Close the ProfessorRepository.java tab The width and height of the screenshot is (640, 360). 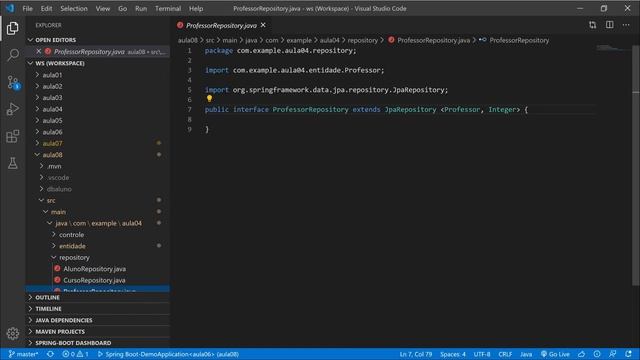263,25
